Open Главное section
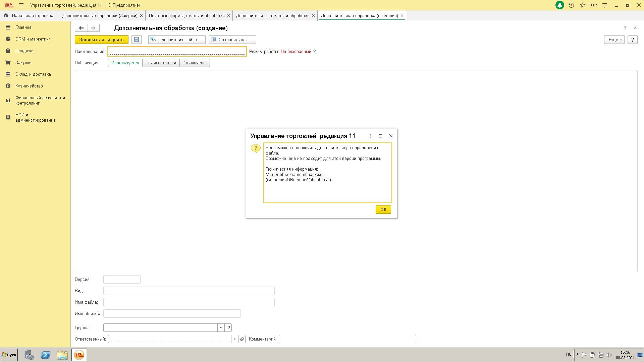 [23, 27]
